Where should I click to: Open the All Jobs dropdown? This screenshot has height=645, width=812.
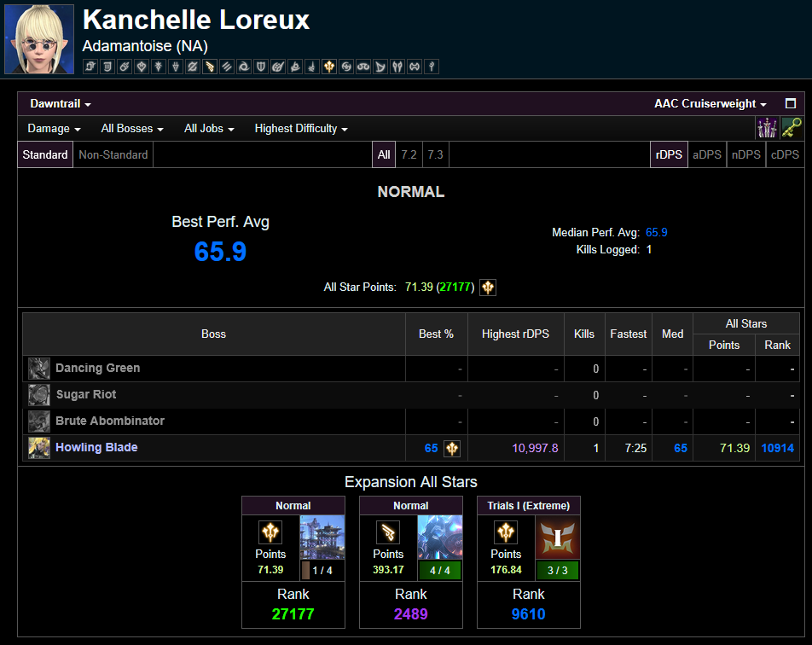(209, 129)
